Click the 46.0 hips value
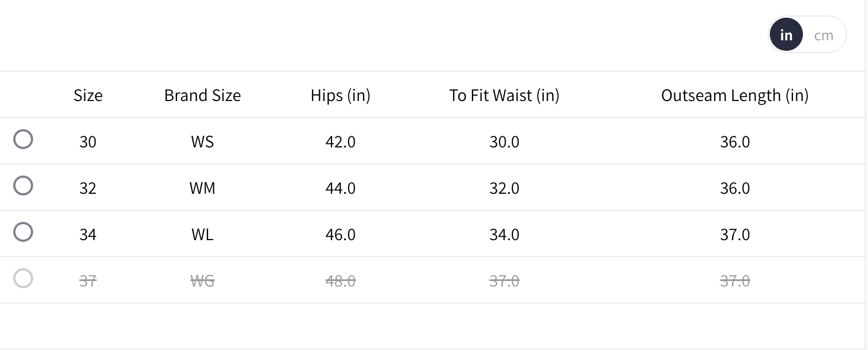Image resolution: width=868 pixels, height=350 pixels. [340, 235]
